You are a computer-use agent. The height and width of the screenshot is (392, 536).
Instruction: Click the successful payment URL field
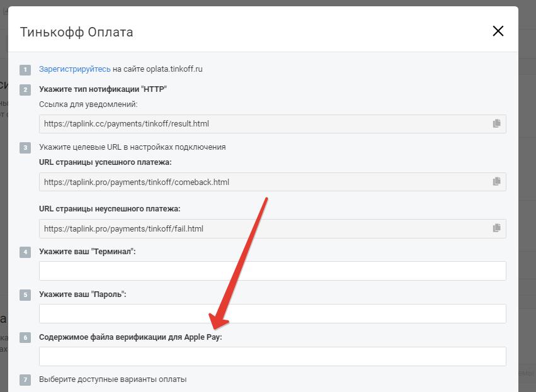tap(273, 182)
